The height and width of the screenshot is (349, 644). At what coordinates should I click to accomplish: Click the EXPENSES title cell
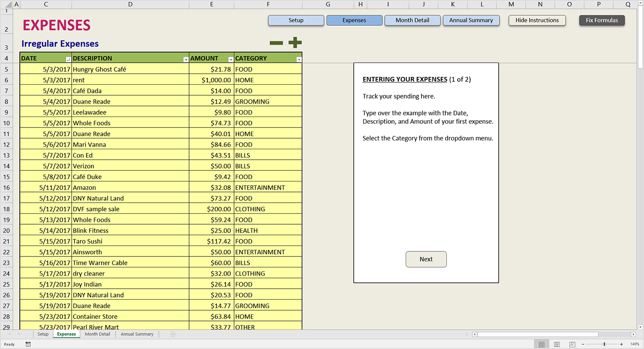point(57,25)
